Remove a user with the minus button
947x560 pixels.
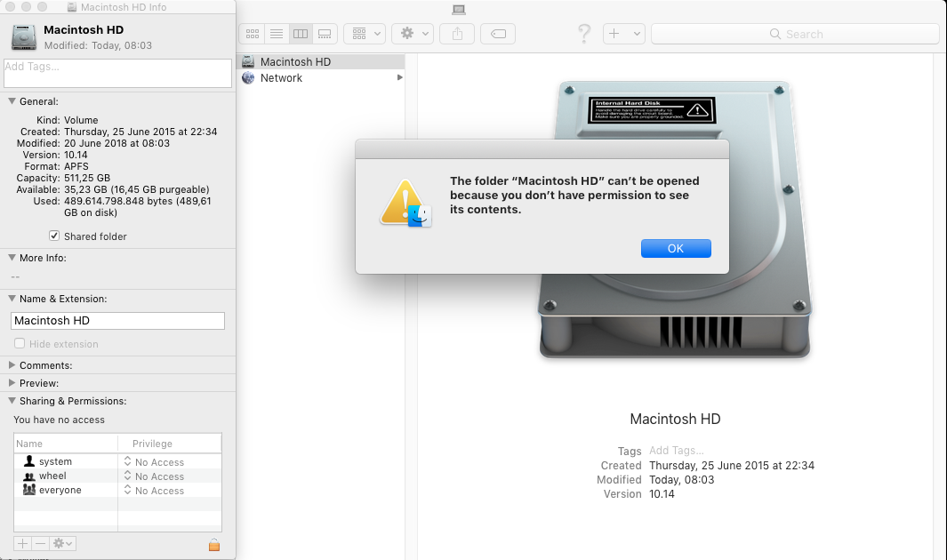click(x=41, y=544)
